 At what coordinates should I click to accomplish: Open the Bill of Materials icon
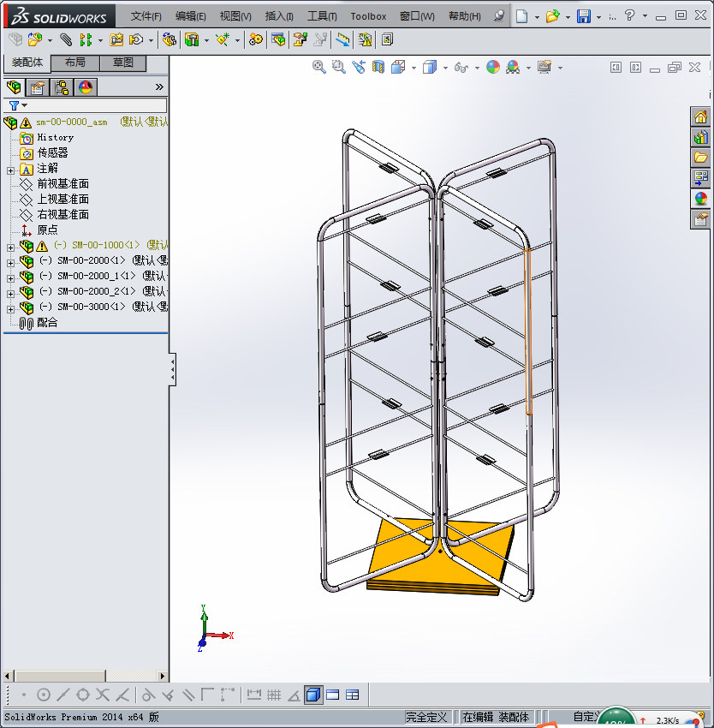[x=278, y=40]
